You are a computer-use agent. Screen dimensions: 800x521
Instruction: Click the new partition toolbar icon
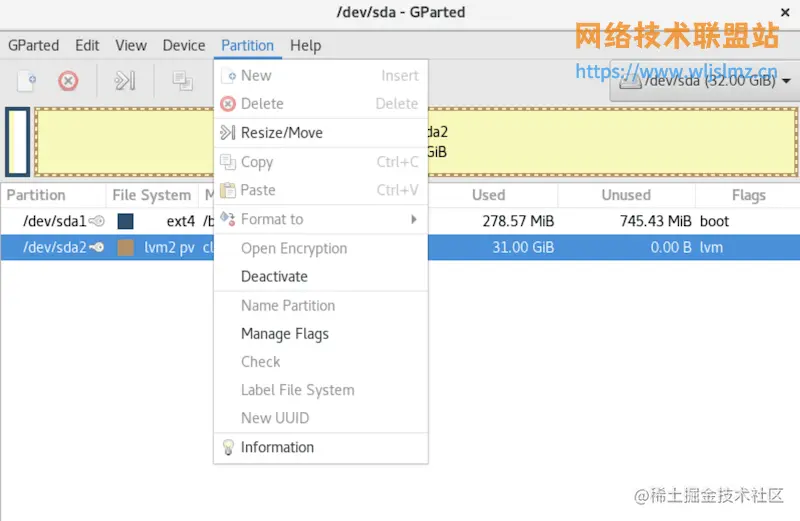[x=27, y=81]
